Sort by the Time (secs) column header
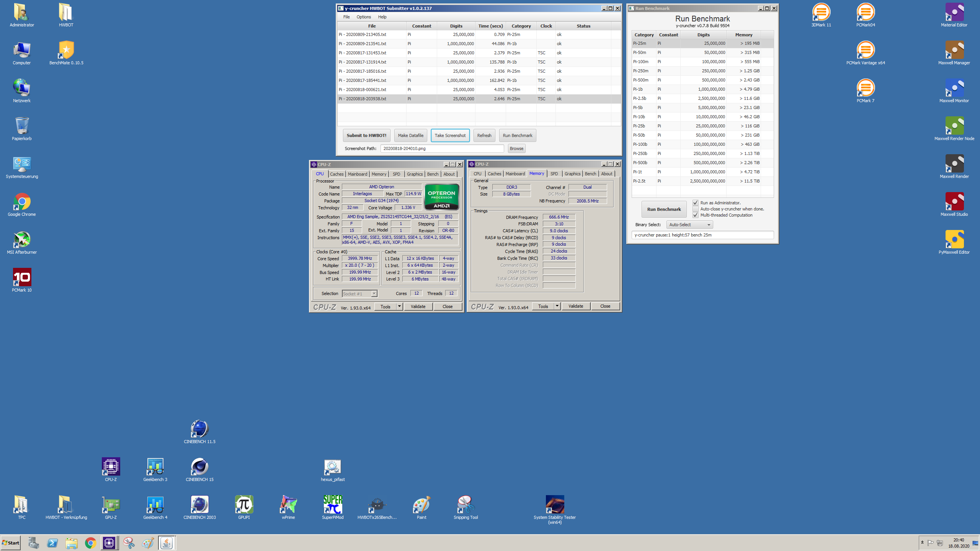Viewport: 980px width, 551px height. click(490, 26)
